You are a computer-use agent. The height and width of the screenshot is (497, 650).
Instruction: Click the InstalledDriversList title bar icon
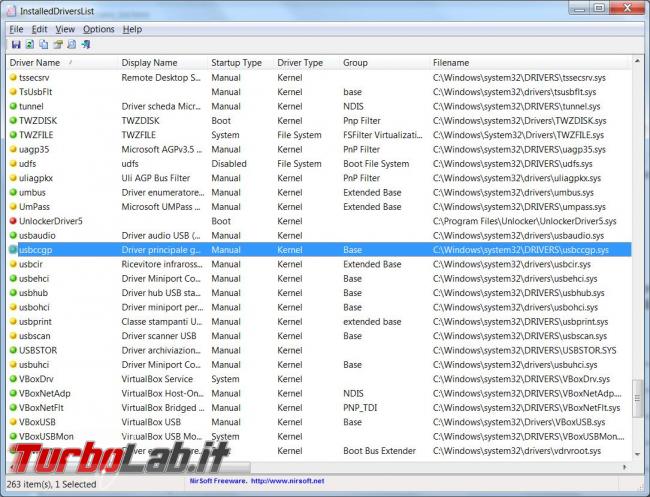11,11
